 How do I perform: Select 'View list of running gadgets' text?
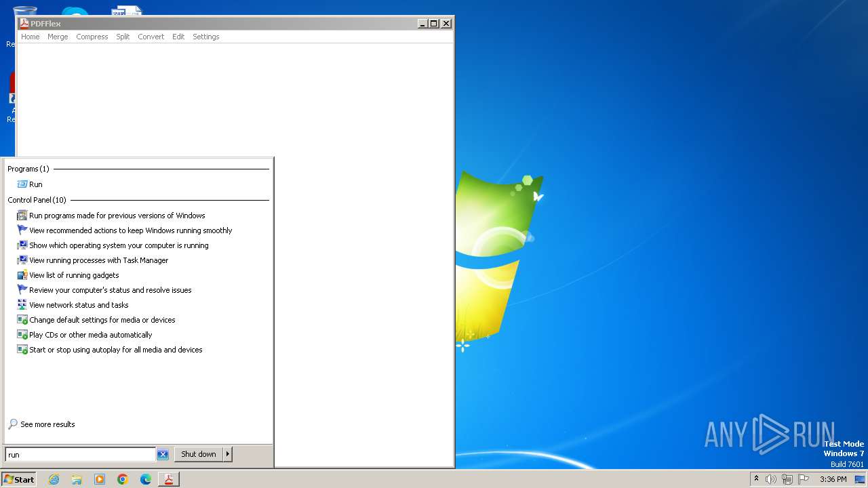pyautogui.click(x=74, y=275)
